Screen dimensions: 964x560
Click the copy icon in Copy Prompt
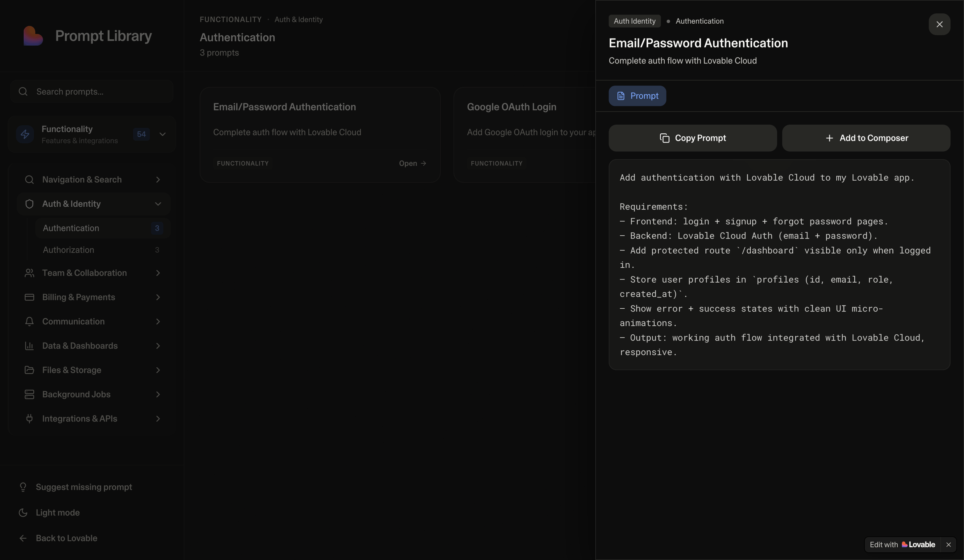point(665,138)
